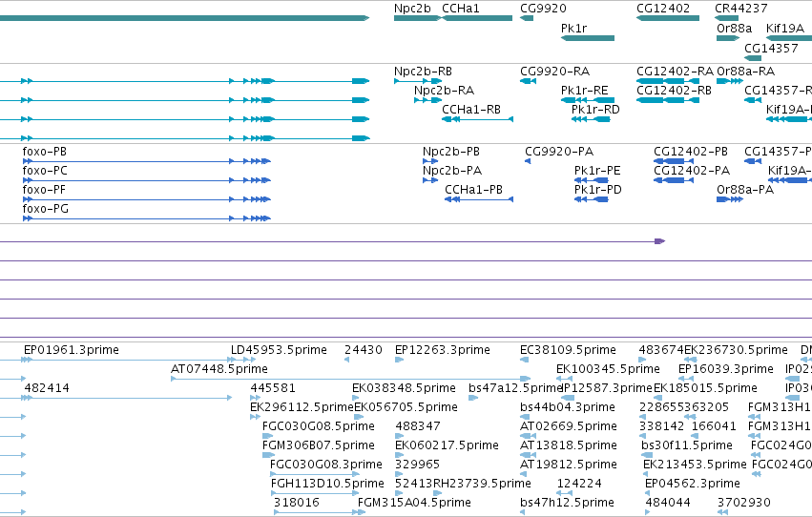The height and width of the screenshot is (517, 812).
Task: Select the 488347 feature label
Action: (418, 427)
